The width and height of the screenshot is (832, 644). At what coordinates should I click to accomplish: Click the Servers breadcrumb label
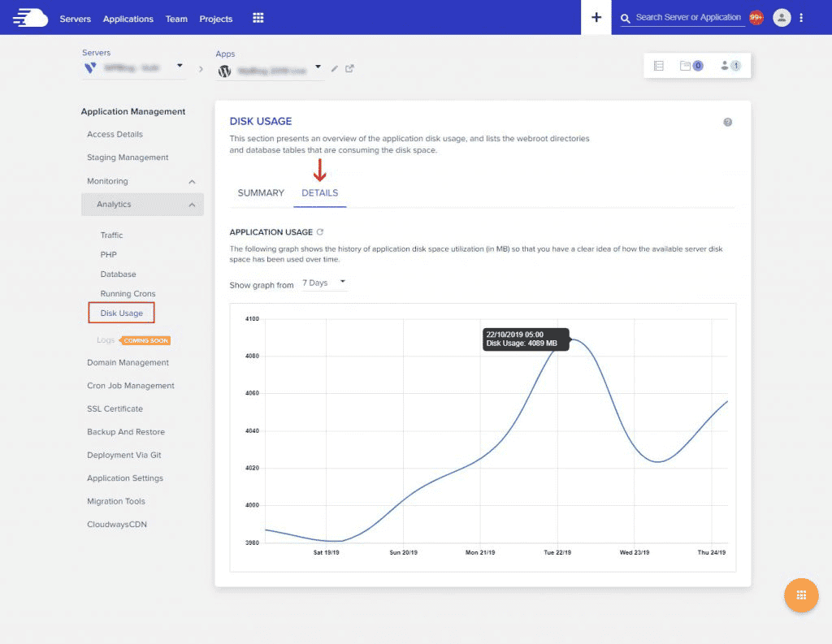(96, 53)
